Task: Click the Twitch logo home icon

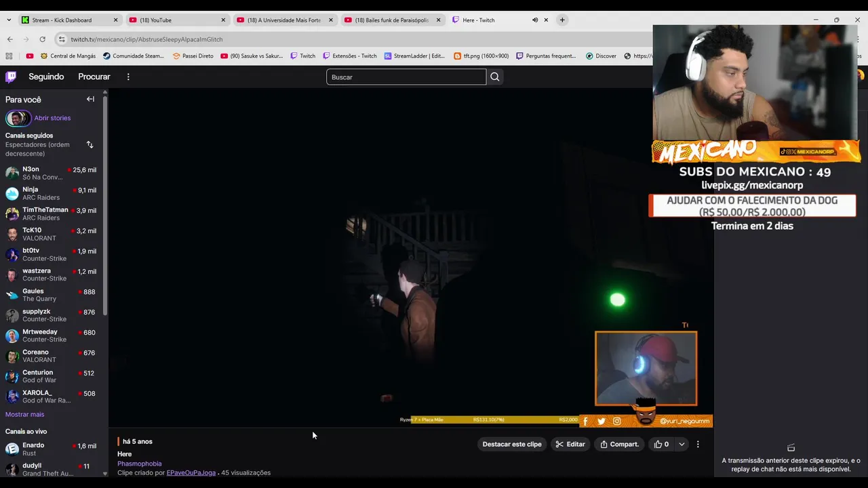Action: 11,77
